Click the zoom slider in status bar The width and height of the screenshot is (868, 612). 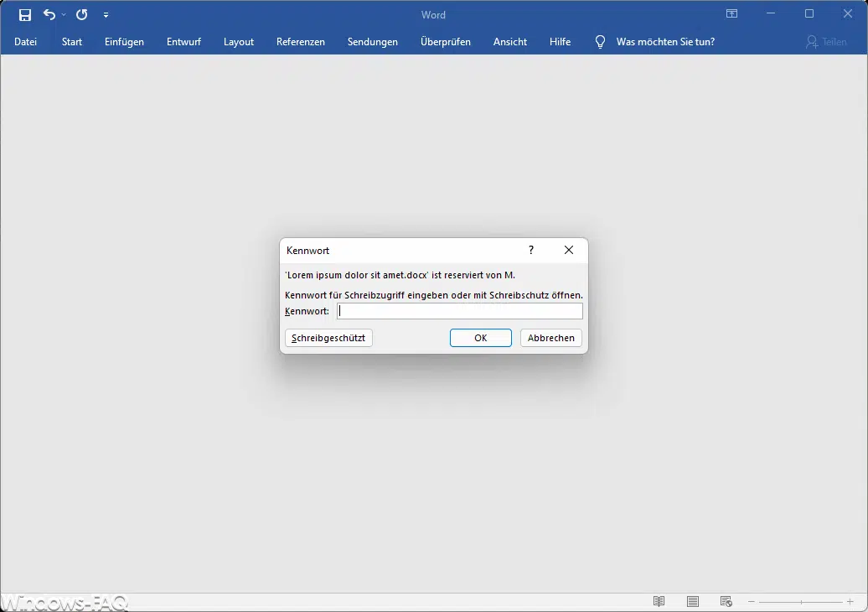point(801,602)
